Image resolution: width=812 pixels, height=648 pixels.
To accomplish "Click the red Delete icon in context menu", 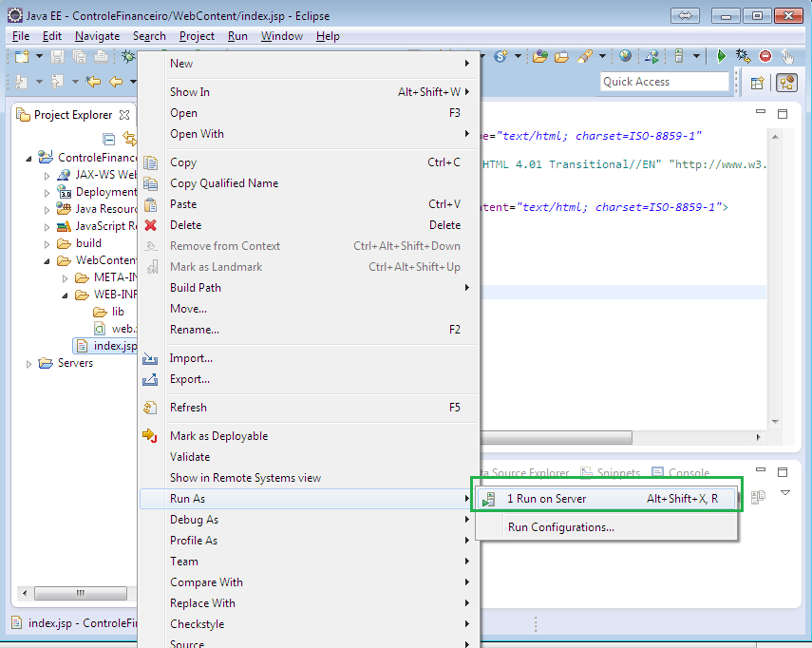I will point(151,225).
